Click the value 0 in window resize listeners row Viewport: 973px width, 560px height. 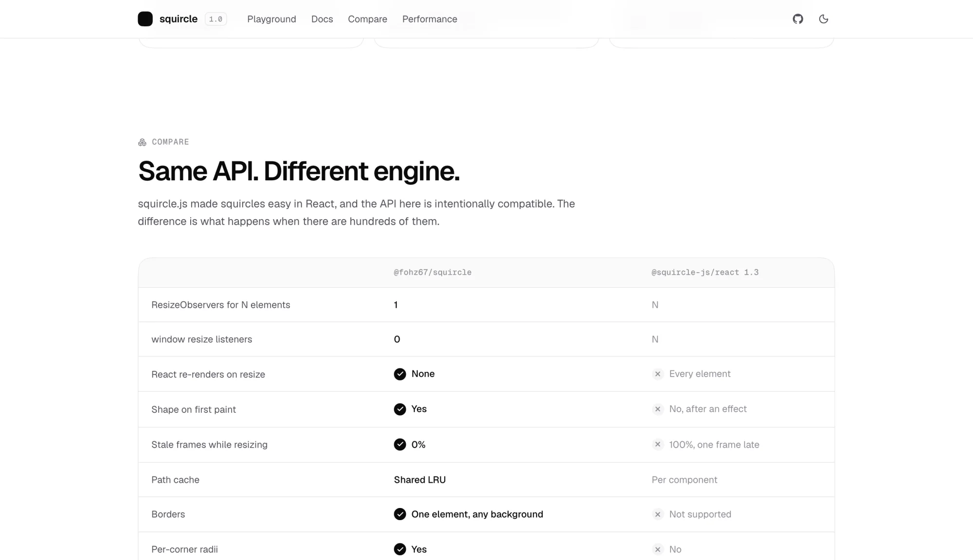(397, 339)
